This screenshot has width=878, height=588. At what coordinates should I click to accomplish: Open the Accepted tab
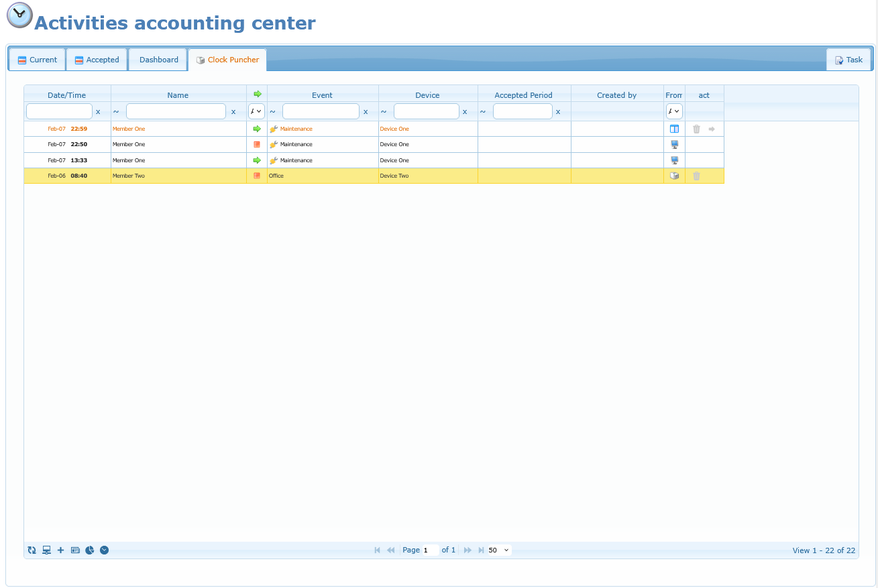pyautogui.click(x=97, y=60)
